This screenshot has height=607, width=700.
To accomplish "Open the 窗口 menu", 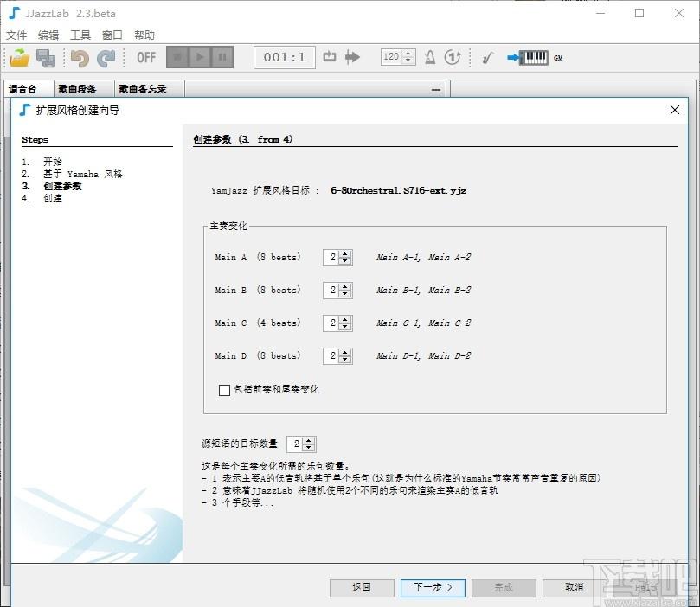I will click(112, 35).
